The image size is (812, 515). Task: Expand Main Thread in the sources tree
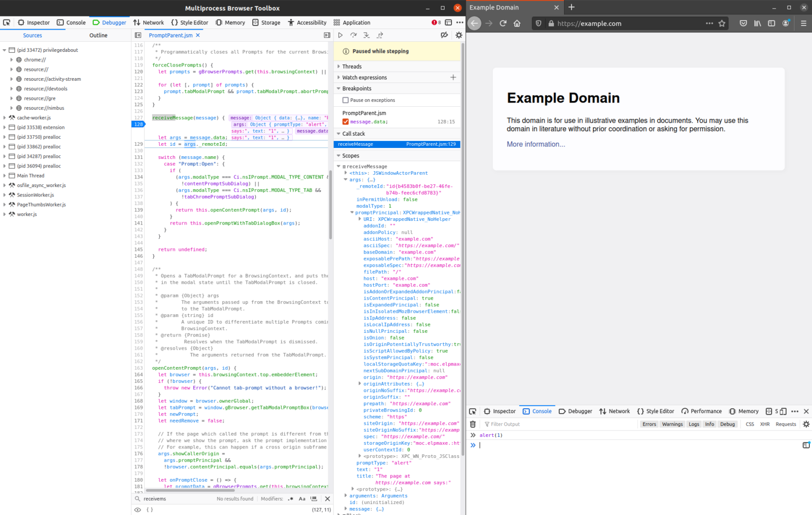pyautogui.click(x=4, y=175)
